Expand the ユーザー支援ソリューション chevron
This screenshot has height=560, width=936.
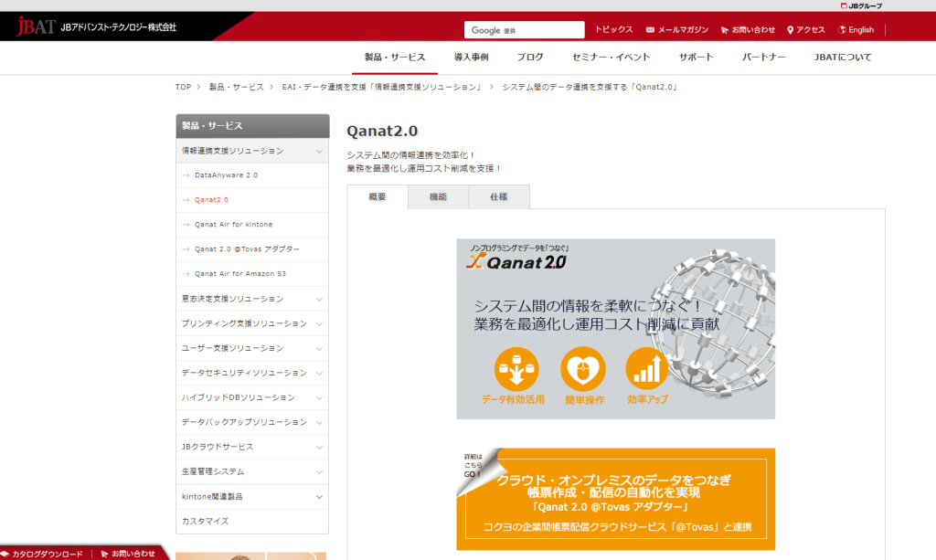pyautogui.click(x=319, y=349)
